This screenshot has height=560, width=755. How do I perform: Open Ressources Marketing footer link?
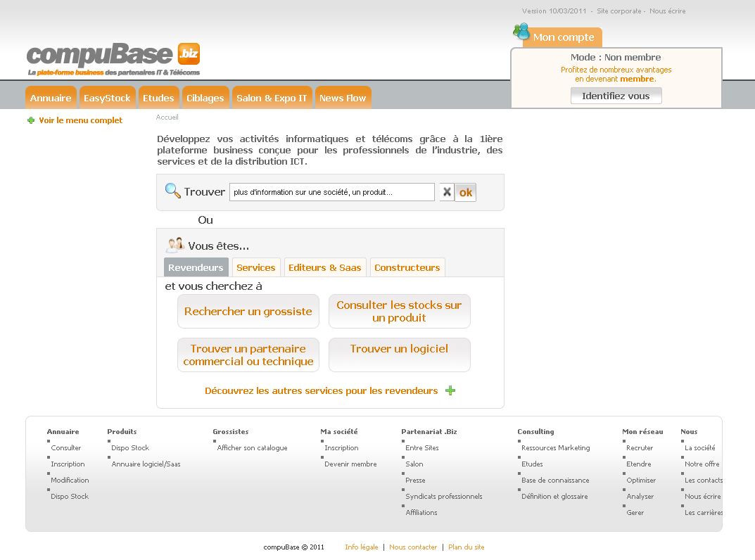555,448
